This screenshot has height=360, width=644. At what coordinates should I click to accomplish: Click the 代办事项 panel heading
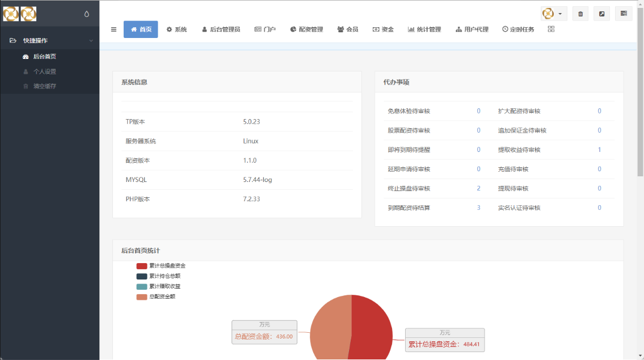point(397,82)
